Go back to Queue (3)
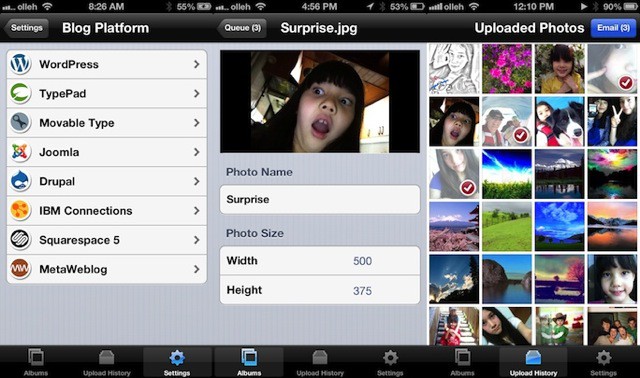640x378 pixels. [242, 28]
